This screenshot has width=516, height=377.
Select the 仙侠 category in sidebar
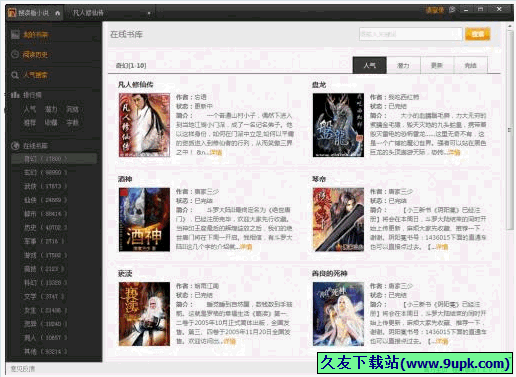coord(45,200)
